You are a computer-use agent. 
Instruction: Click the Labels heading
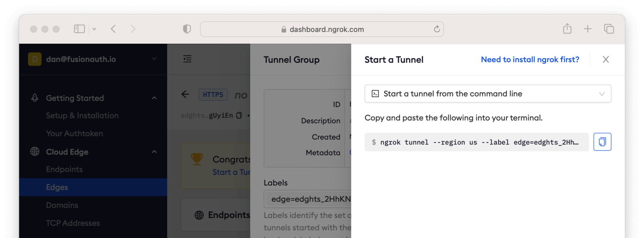click(276, 183)
